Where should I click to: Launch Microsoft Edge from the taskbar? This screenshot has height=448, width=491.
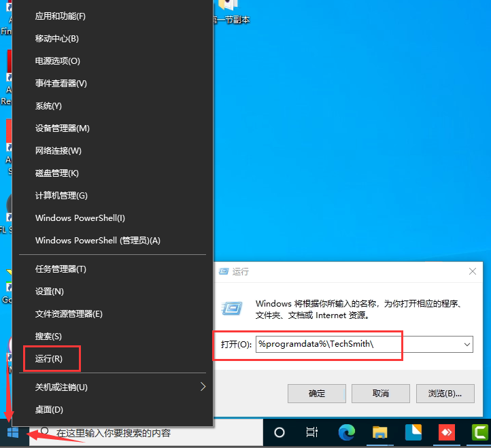coord(345,432)
